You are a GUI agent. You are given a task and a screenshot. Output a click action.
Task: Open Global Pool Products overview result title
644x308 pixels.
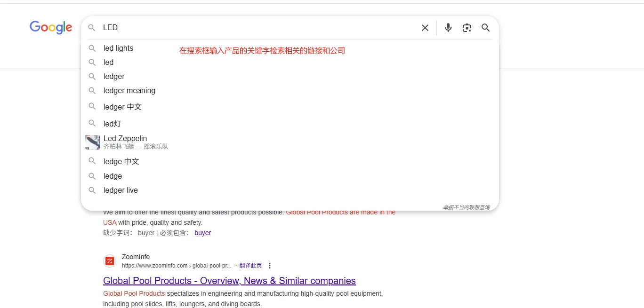point(229,281)
